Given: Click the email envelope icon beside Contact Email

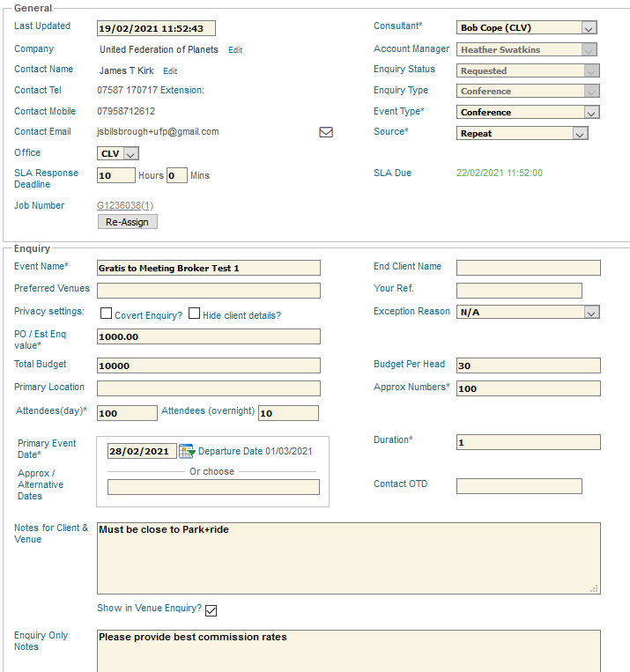Looking at the screenshot, I should (326, 132).
